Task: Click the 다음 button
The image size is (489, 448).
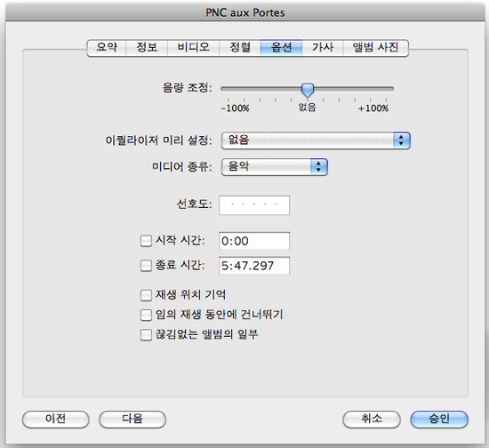Action: (x=132, y=419)
